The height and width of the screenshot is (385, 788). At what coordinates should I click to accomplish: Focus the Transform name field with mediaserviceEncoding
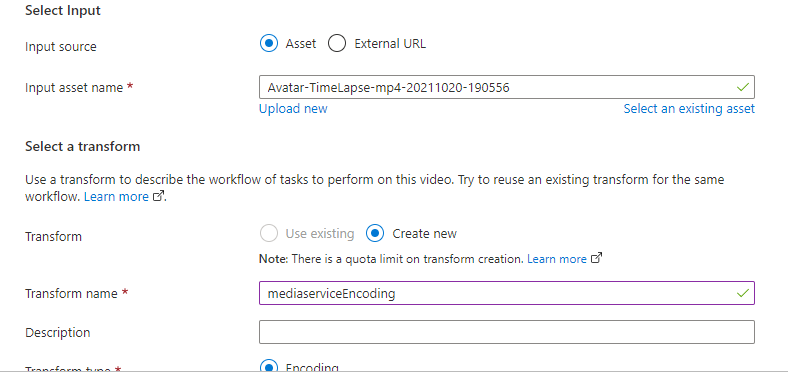click(507, 293)
